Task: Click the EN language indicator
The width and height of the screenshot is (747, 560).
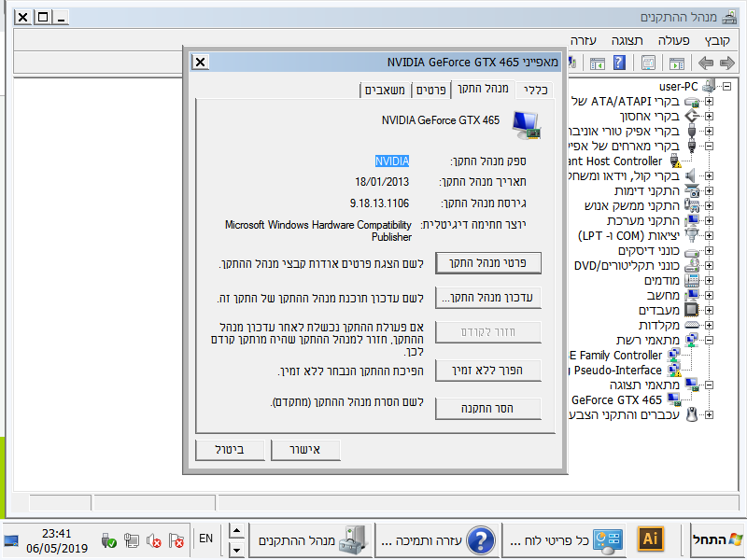Action: [205, 539]
